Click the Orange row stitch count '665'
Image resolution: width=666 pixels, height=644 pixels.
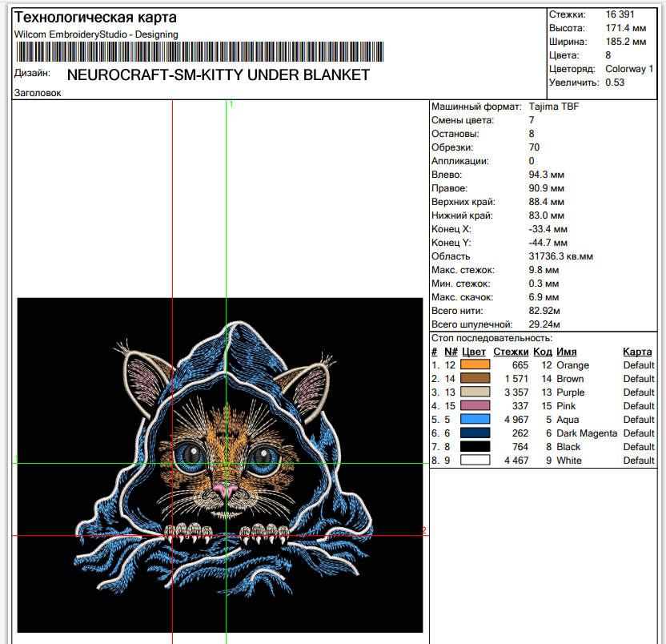click(x=520, y=365)
